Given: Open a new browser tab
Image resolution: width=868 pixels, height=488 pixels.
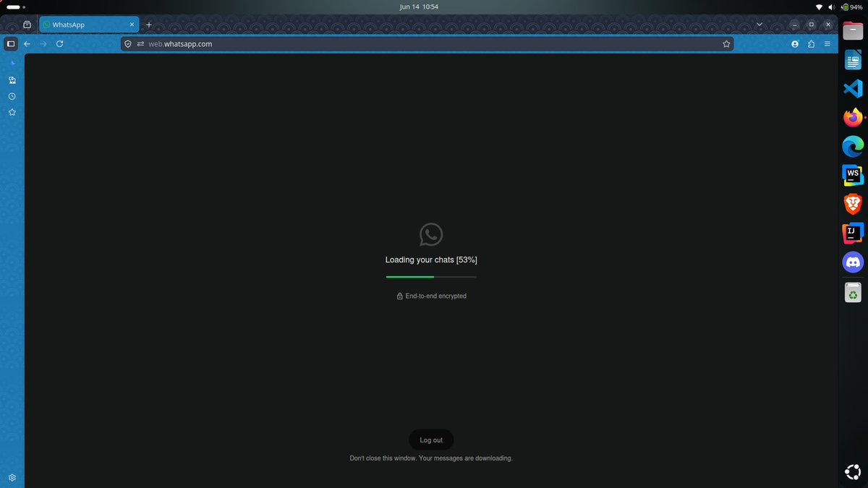Looking at the screenshot, I should [149, 25].
